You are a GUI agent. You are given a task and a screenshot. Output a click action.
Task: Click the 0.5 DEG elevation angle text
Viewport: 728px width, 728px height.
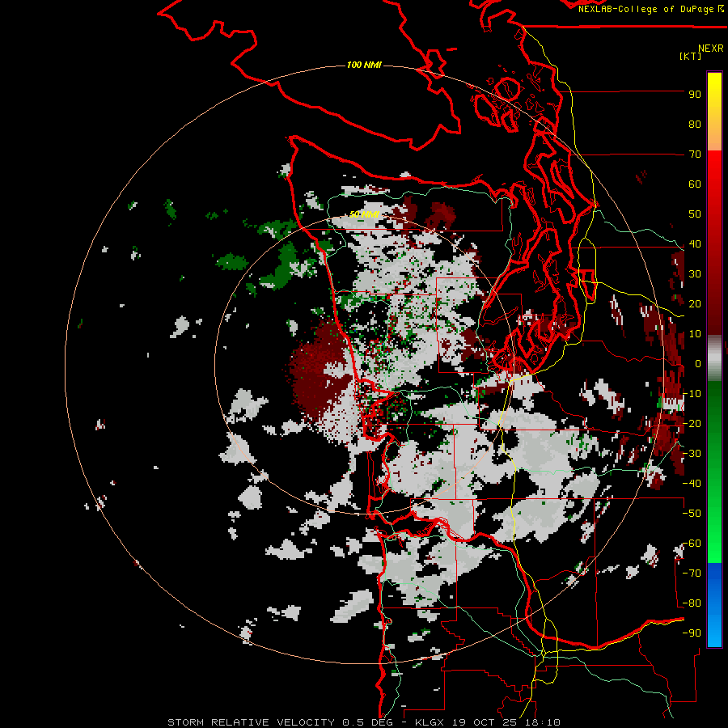pos(368,722)
